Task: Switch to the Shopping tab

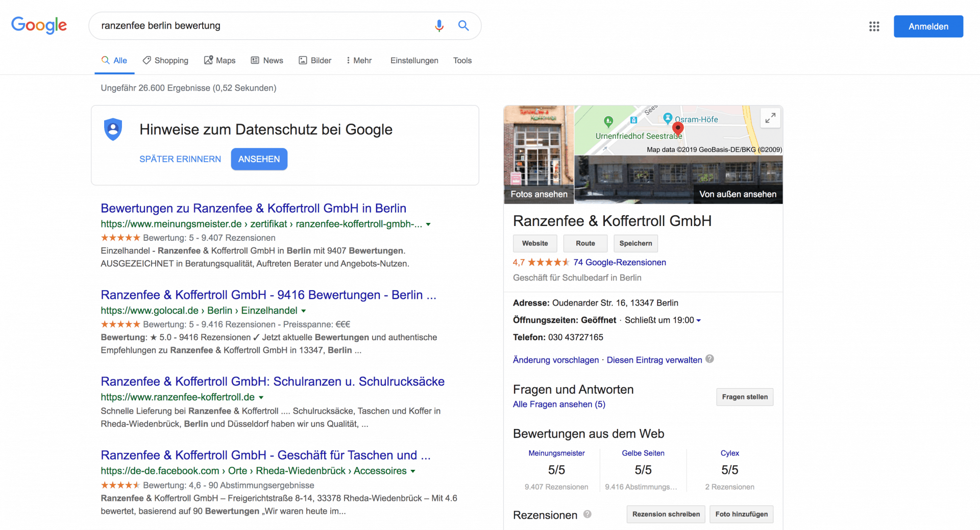Action: (165, 60)
